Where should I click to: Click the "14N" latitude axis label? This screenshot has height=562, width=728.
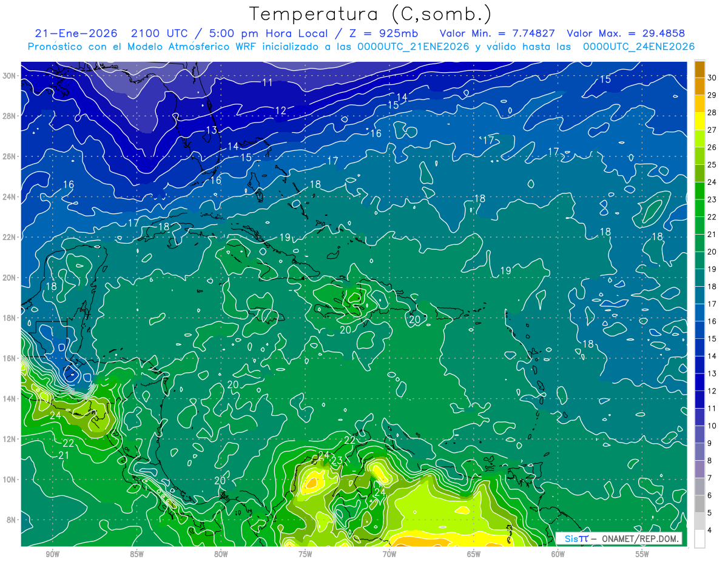click(9, 398)
